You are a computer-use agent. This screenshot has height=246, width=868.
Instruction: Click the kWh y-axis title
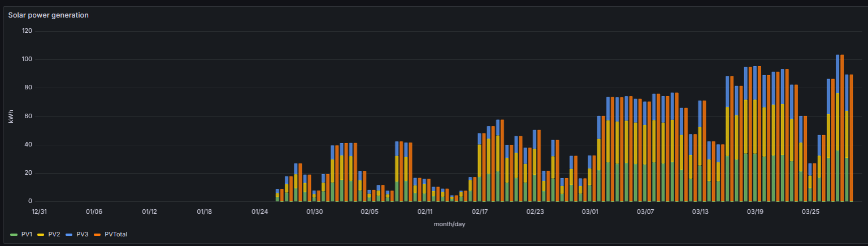(x=11, y=116)
